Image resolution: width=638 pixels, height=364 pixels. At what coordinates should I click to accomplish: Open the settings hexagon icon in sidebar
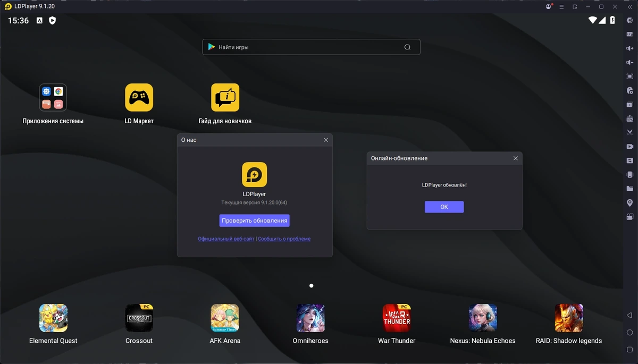point(630,21)
